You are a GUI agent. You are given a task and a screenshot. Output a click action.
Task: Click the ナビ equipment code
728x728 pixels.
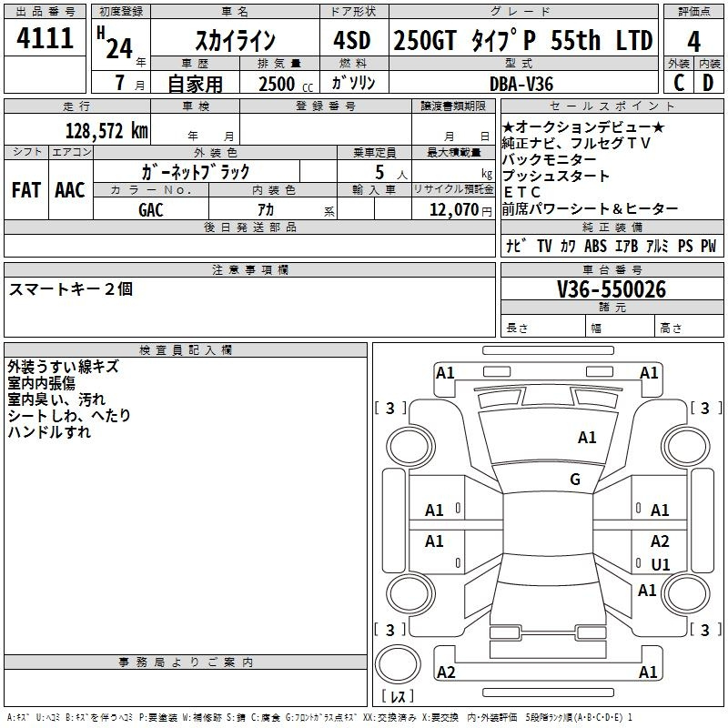[x=515, y=246]
